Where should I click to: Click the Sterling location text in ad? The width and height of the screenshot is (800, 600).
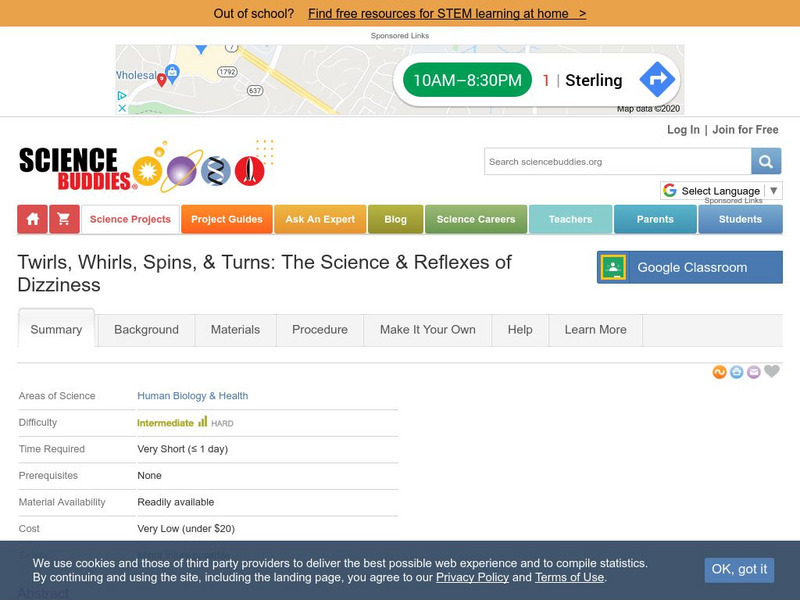click(x=594, y=80)
